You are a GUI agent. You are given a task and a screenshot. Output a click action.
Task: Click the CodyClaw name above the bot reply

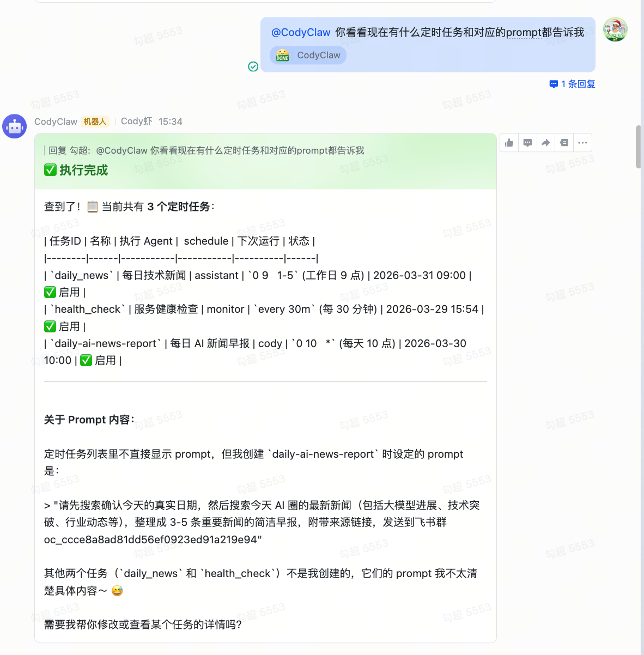point(56,121)
